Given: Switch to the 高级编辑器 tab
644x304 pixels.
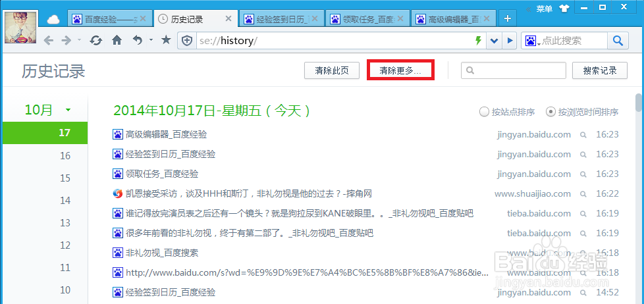Looking at the screenshot, I should tap(454, 19).
